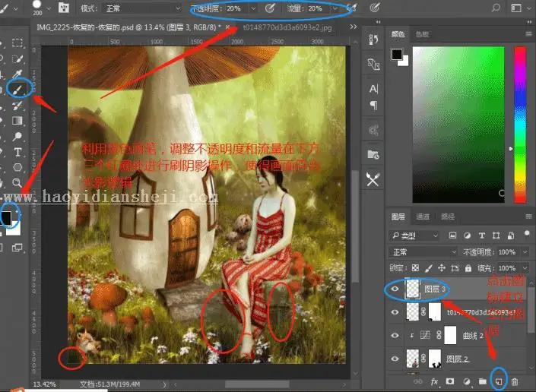Screen dimensions: 536x392
Task: Select the Zoom magnifier tool
Action: pyautogui.click(x=17, y=182)
